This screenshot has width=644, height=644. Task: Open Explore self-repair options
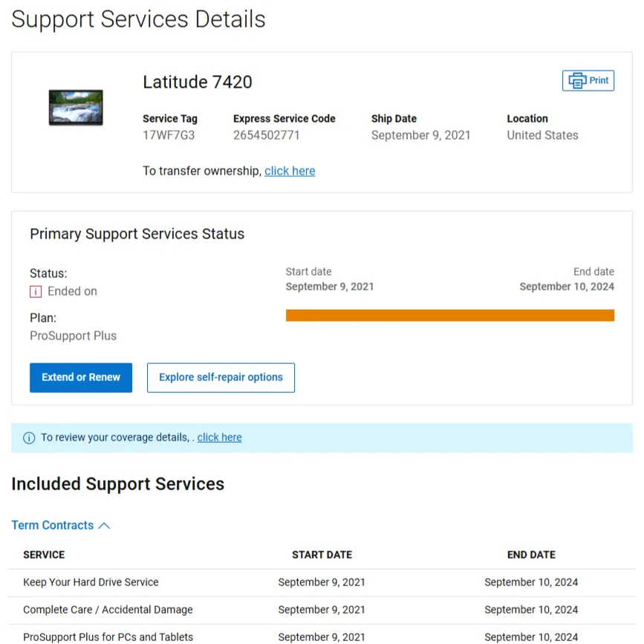pyautogui.click(x=220, y=377)
